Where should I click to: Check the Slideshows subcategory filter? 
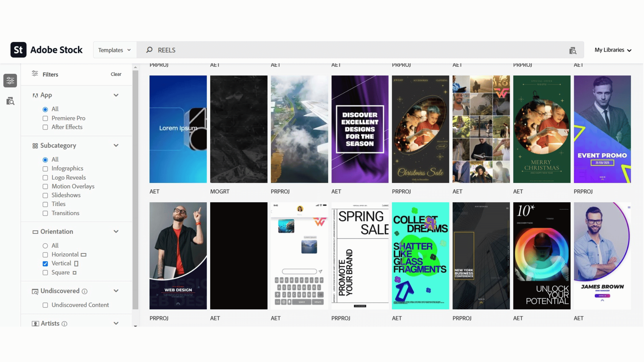[x=45, y=195]
